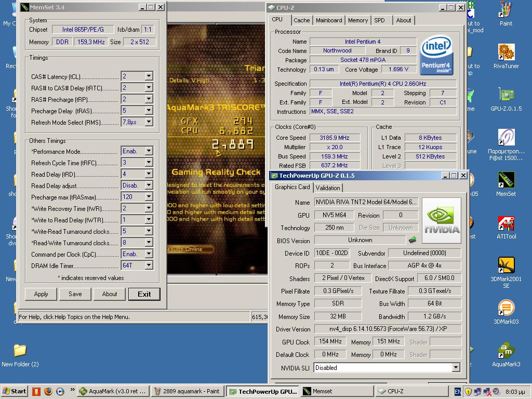The width and height of the screenshot is (532, 399).
Task: Click the Apply button in MemSet
Action: 41,294
